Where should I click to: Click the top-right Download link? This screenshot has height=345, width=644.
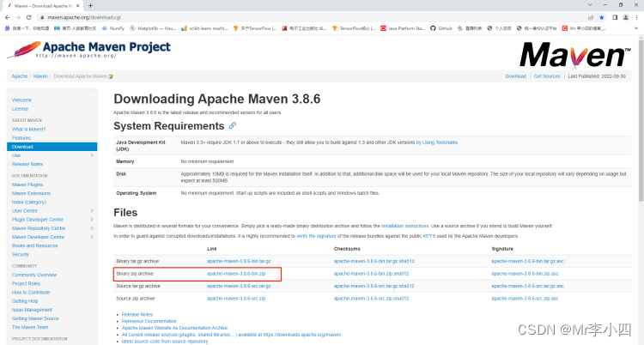[516, 76]
